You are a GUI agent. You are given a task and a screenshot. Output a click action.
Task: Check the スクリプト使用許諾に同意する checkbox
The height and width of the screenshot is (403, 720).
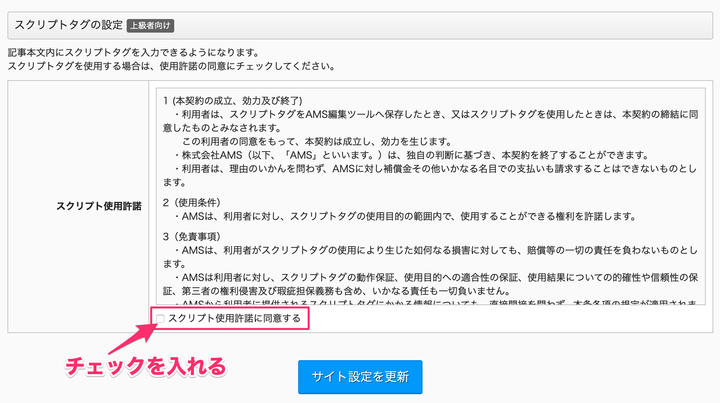160,319
